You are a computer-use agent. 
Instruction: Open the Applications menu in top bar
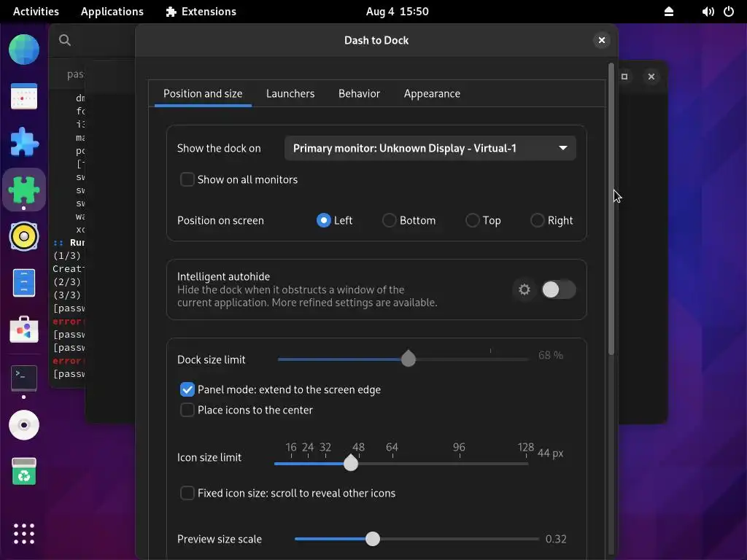point(112,12)
